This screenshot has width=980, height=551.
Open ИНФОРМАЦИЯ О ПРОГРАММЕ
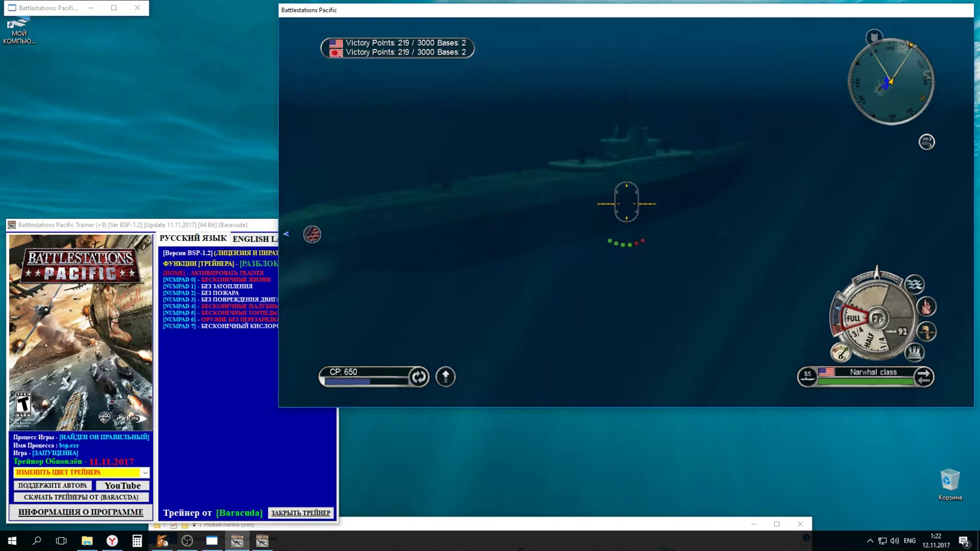coord(81,512)
